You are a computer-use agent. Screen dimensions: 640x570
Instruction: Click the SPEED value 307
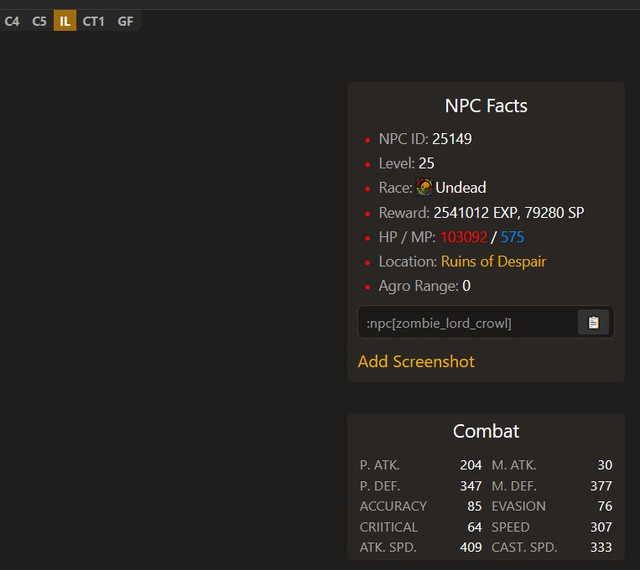[x=601, y=528]
